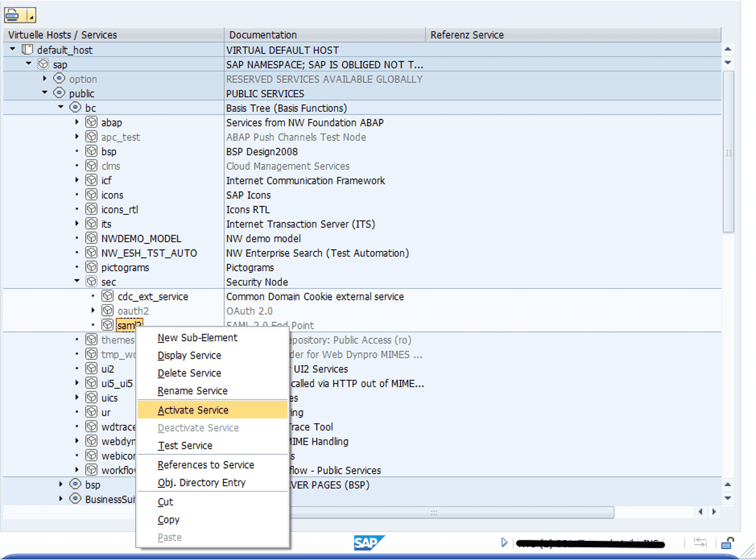The height and width of the screenshot is (560, 756).
Task: Choose New Sub-Element from context menu
Action: [197, 338]
